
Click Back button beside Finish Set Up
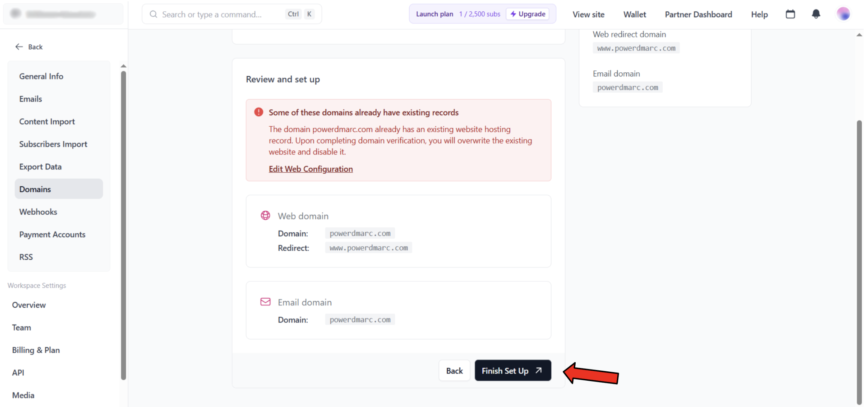click(454, 370)
